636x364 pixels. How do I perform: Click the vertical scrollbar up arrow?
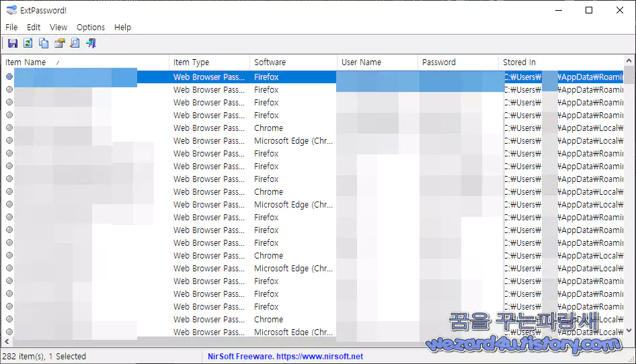point(629,60)
